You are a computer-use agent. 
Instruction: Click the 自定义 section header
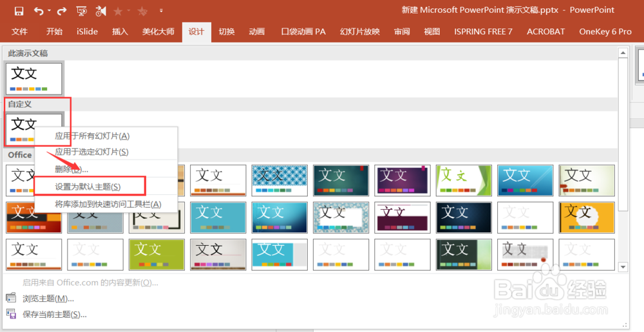(20, 104)
